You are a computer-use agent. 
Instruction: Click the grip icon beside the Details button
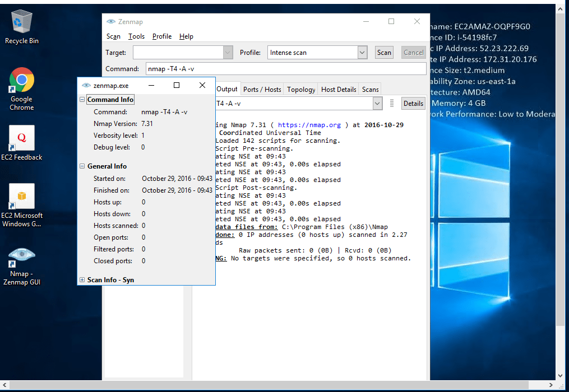point(391,103)
